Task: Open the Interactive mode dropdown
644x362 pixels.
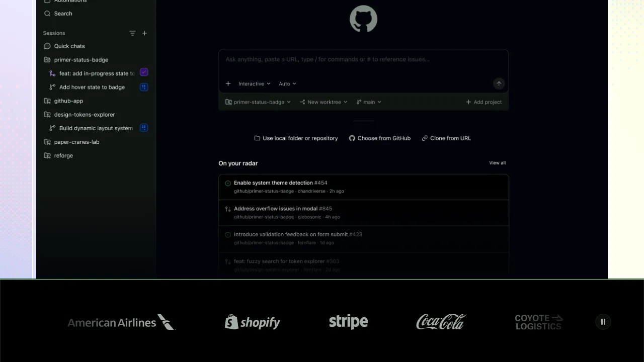Action: click(254, 83)
